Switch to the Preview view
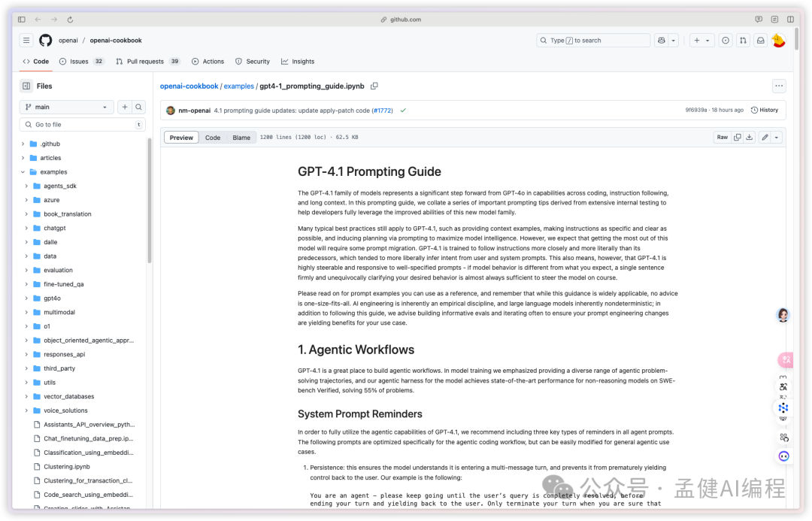Viewport: 812px width, 521px height. (x=181, y=138)
